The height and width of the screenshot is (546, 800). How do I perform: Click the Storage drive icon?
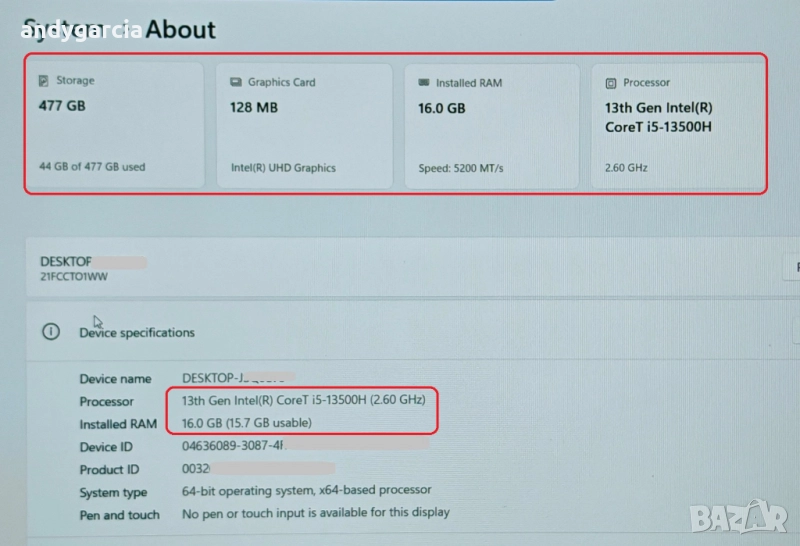tap(43, 81)
